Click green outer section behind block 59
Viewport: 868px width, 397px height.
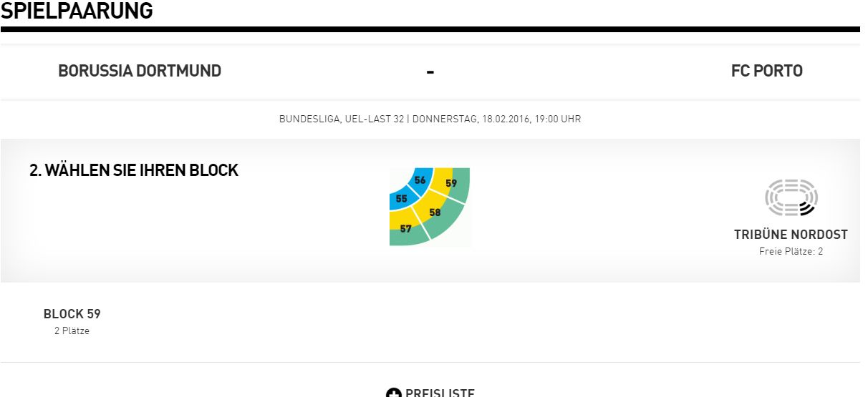coord(462,186)
